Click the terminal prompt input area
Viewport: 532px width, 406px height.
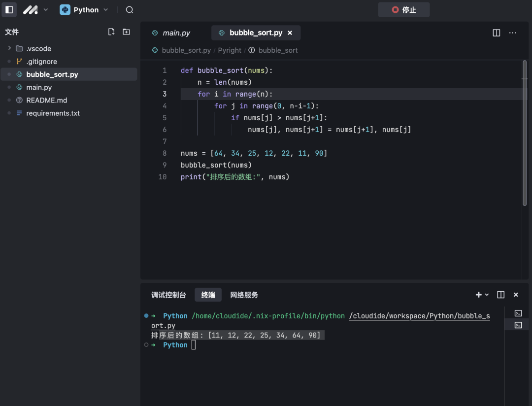[194, 345]
